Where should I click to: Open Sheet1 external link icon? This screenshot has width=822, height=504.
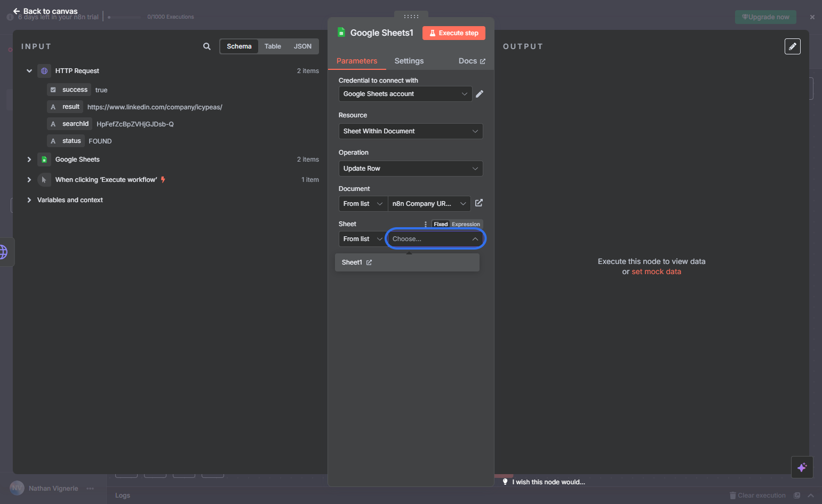pos(369,262)
